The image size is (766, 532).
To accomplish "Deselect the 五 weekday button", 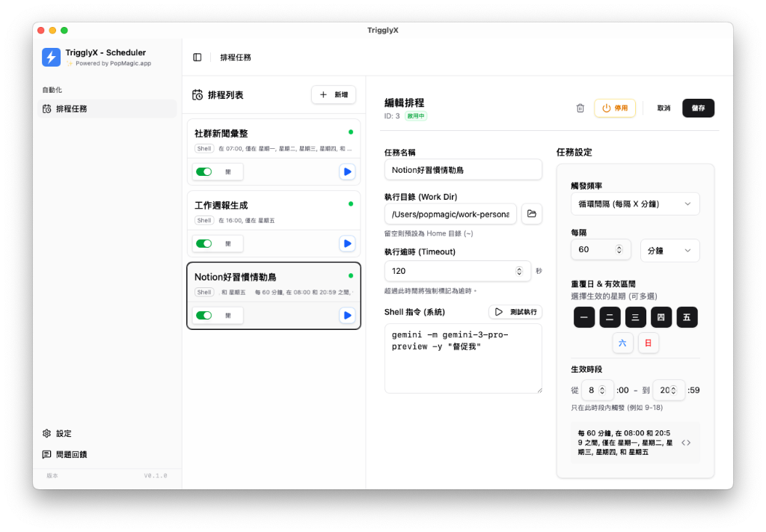I will (687, 317).
